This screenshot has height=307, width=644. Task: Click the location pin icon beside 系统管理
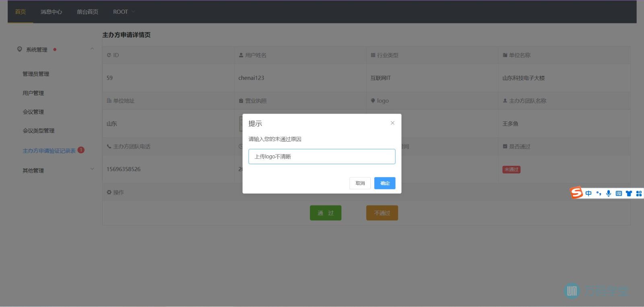tap(19, 49)
